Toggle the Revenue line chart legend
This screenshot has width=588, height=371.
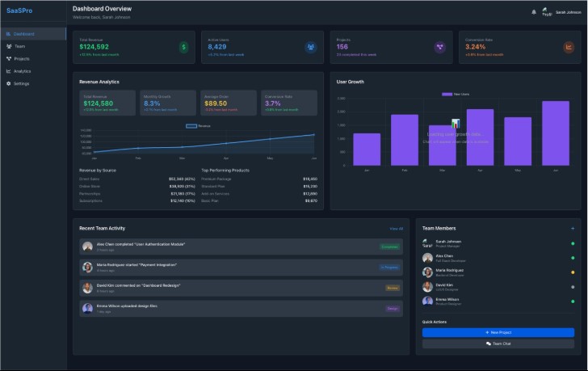(x=198, y=126)
